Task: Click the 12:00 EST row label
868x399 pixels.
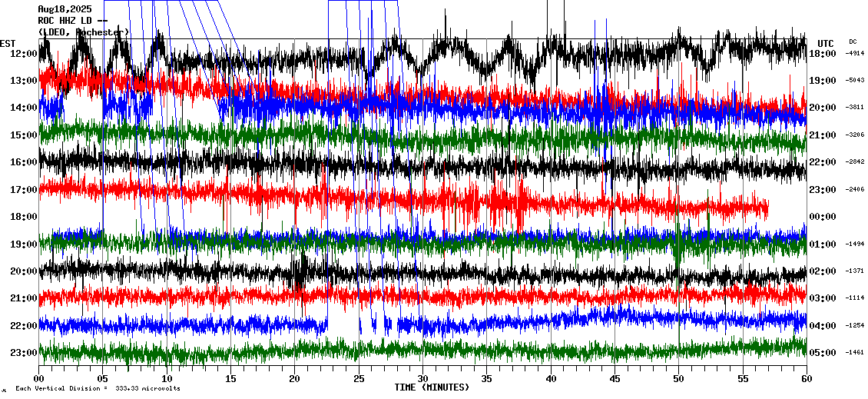Action: click(23, 54)
